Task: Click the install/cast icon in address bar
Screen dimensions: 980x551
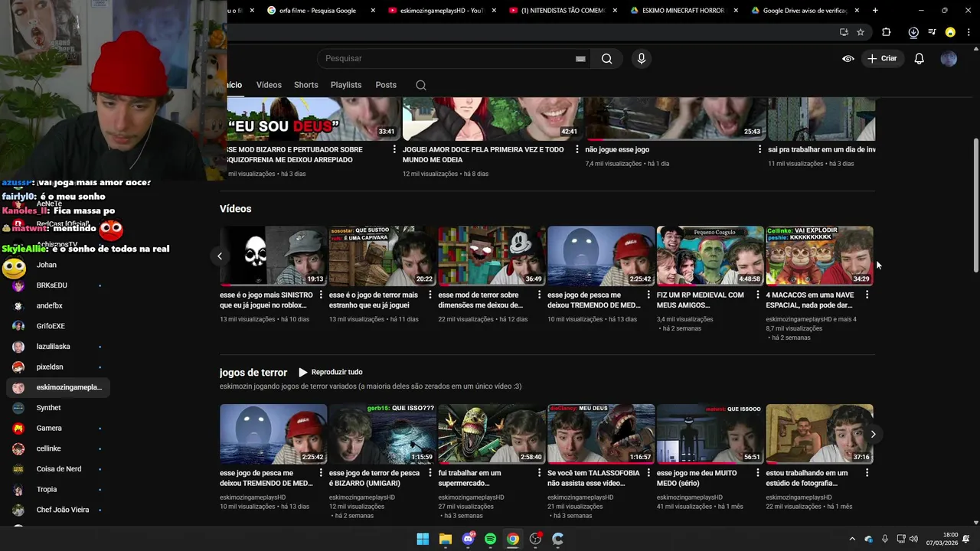Action: [x=844, y=32]
